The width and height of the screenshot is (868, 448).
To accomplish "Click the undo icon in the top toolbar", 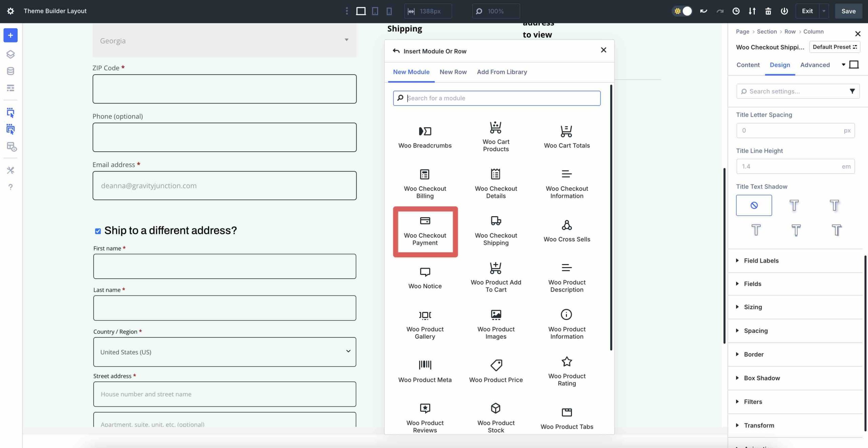I will 704,11.
